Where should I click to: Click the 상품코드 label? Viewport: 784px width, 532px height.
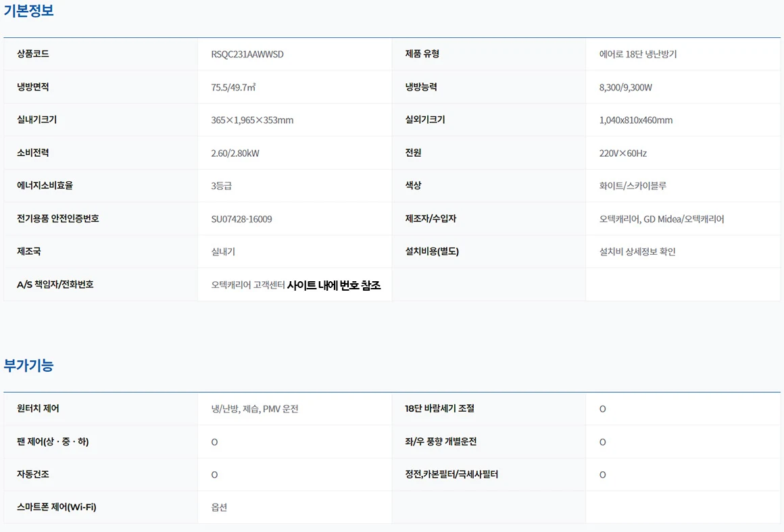[33, 54]
